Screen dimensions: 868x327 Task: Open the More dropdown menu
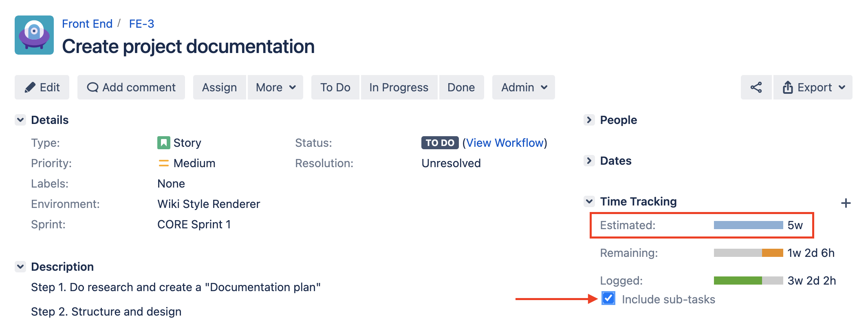tap(275, 87)
